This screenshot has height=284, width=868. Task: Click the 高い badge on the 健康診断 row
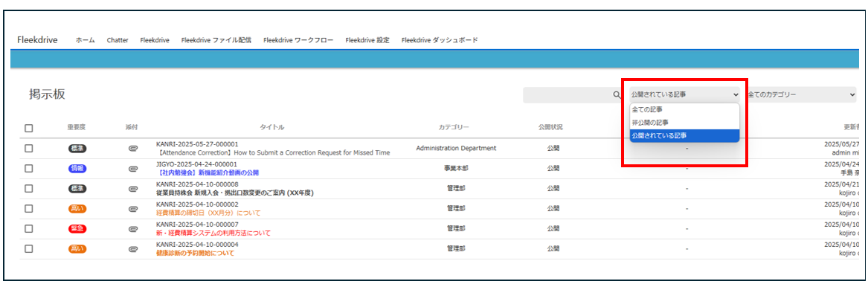click(x=78, y=249)
